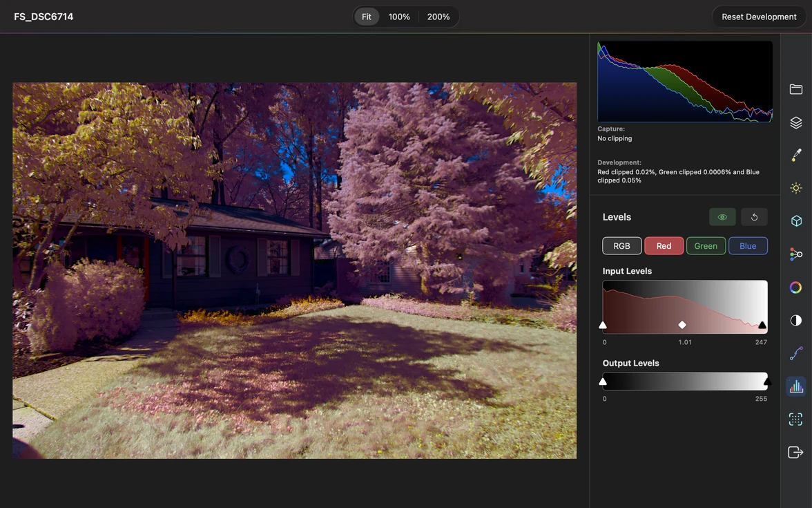Open the layers stack tool

click(x=796, y=122)
